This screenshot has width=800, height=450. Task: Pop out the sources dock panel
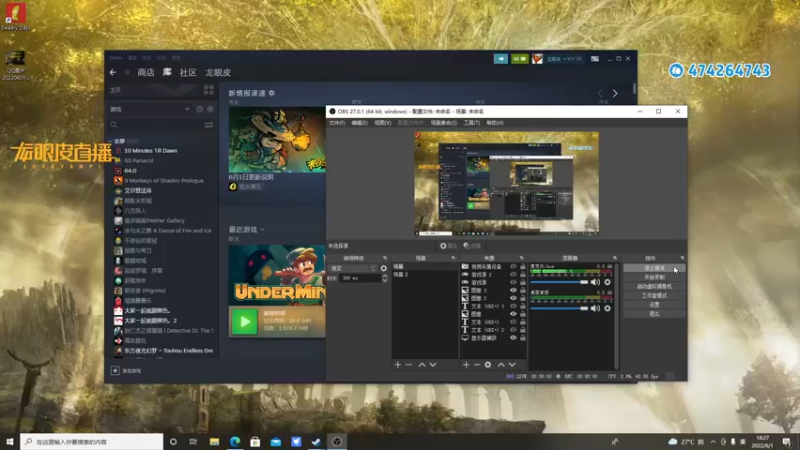(521, 258)
